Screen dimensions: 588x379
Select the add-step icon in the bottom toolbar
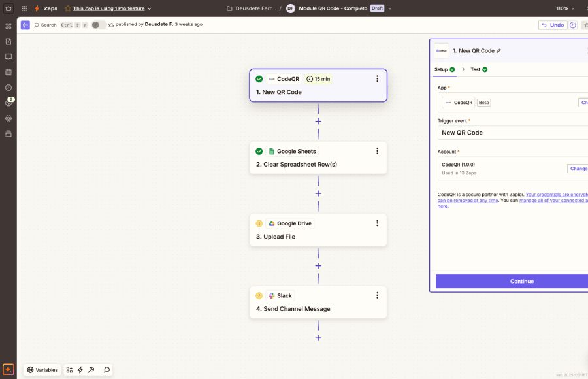click(70, 369)
